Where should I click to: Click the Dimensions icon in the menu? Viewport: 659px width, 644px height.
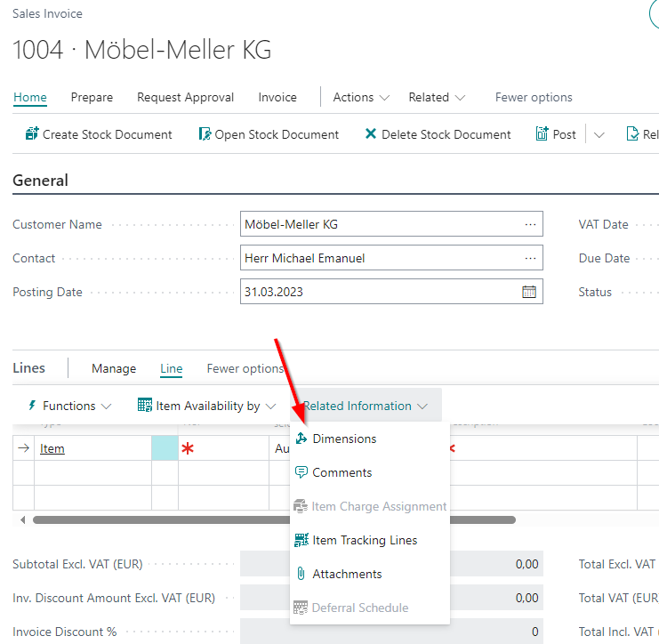(301, 439)
